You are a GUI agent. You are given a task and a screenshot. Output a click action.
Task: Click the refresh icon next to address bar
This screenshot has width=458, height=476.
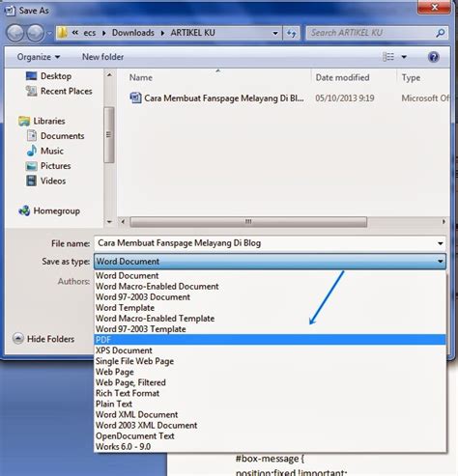coord(291,33)
